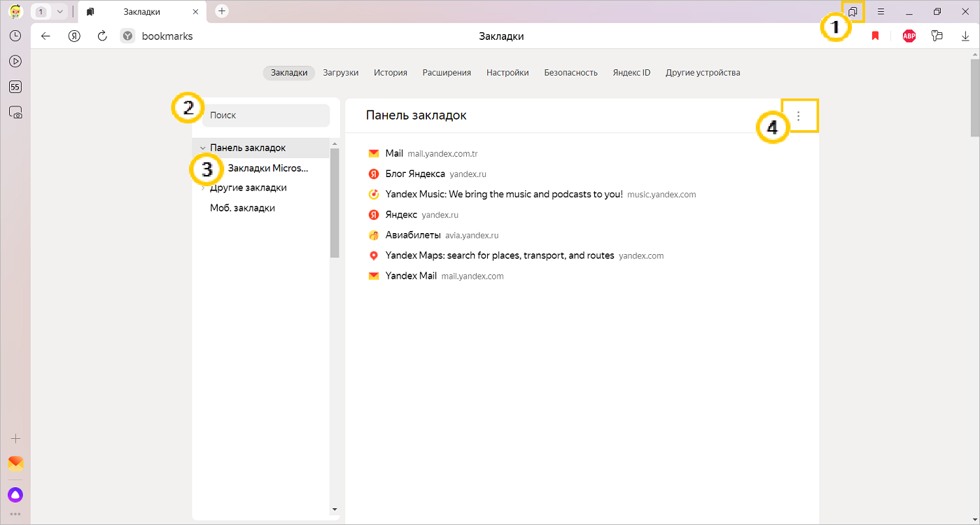Select the Закладки navigation tab
Screen dimensions: 980x525
pyautogui.click(x=289, y=73)
